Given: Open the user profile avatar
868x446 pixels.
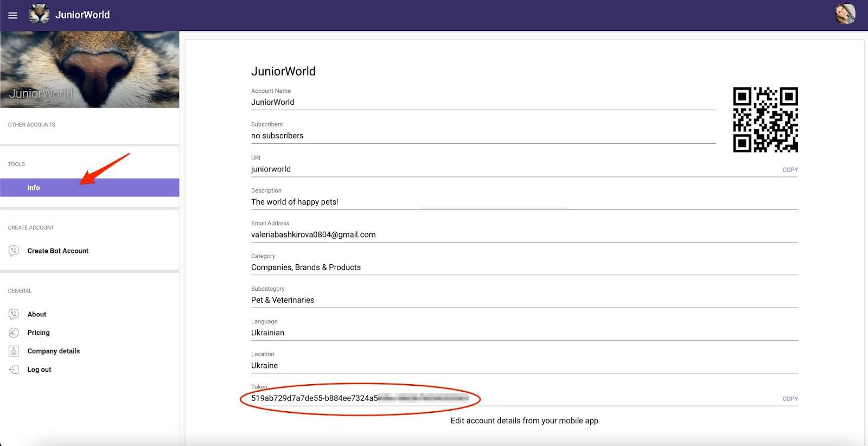Looking at the screenshot, I should click(x=845, y=15).
